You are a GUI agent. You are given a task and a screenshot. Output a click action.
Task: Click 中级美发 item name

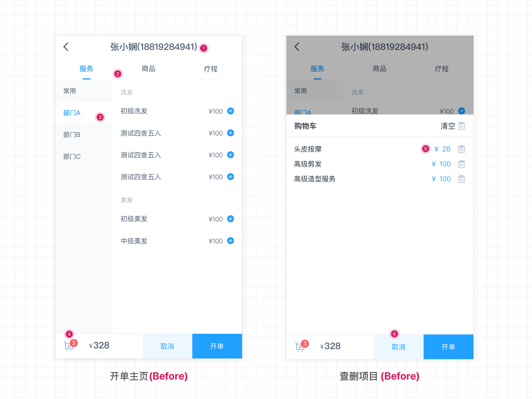point(134,241)
